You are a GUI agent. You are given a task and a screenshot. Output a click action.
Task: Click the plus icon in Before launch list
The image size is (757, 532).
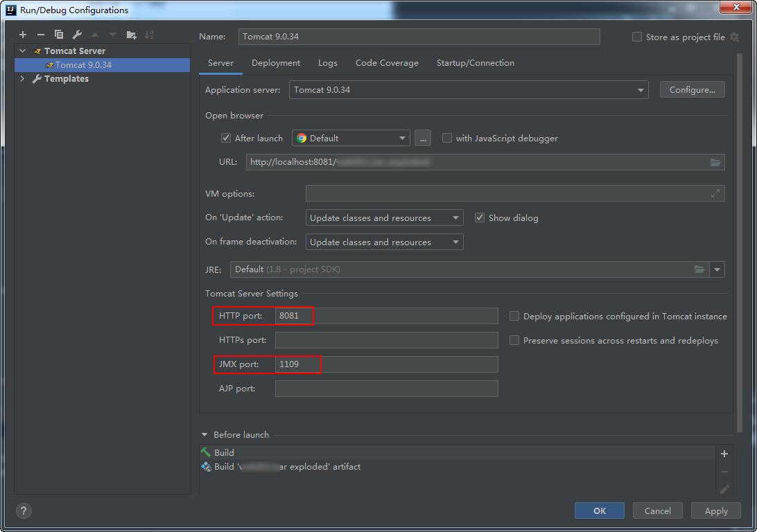(x=724, y=454)
